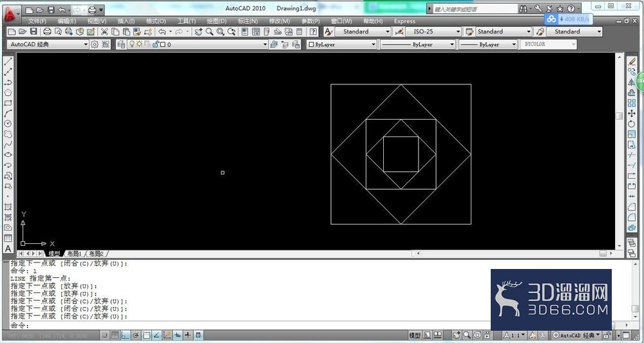This screenshot has height=343, width=644.
Task: Click the Array tool in modify toolbar
Action: pyautogui.click(x=632, y=103)
